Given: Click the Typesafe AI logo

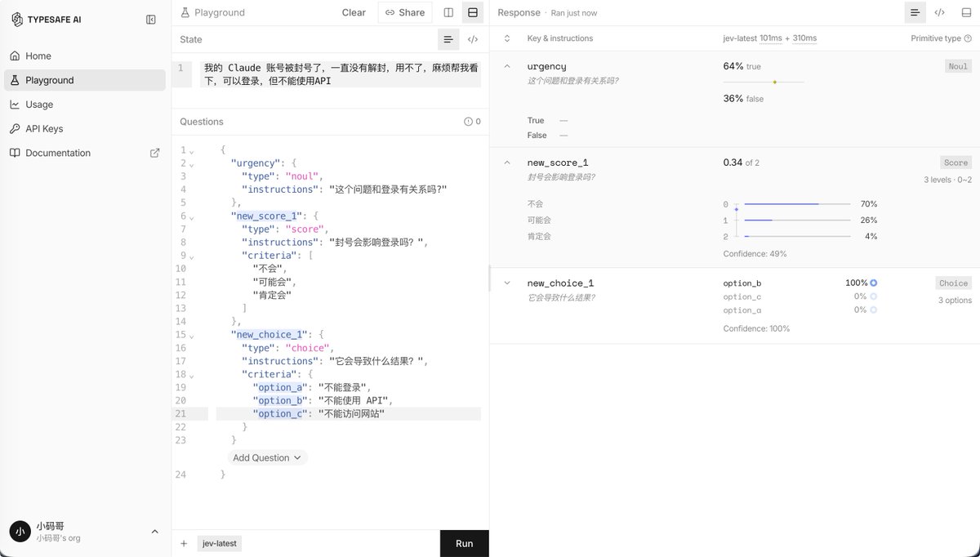Looking at the screenshot, I should click(x=17, y=20).
